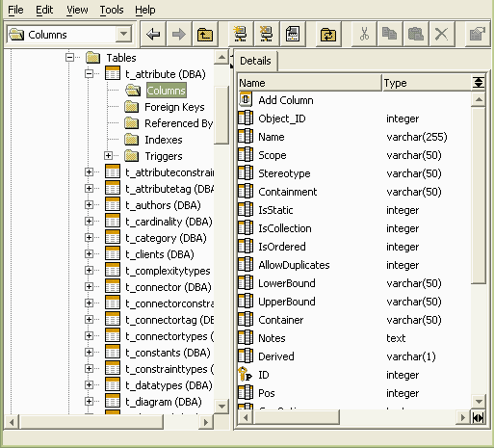Click the Disconnect toolbar icon
The image size is (494, 448).
pos(266,34)
